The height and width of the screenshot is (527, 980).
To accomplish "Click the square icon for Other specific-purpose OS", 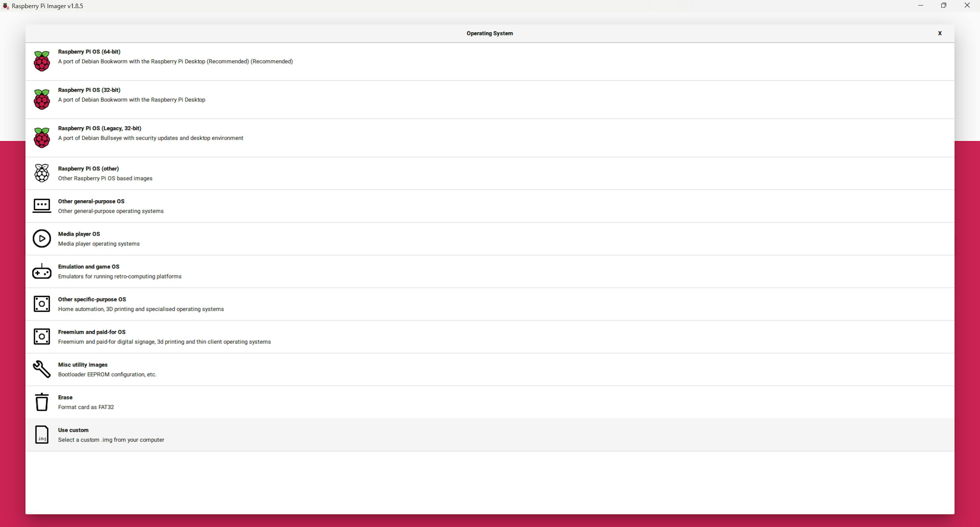I will coord(41,304).
